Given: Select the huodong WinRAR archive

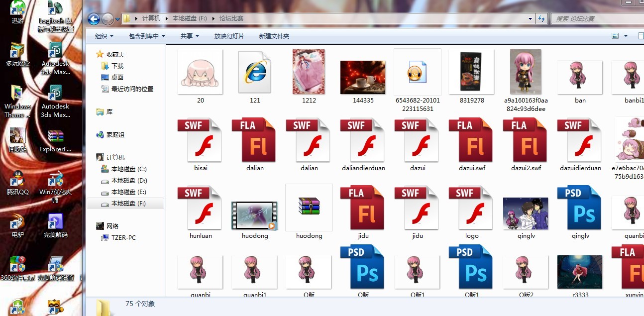Looking at the screenshot, I should (x=309, y=212).
